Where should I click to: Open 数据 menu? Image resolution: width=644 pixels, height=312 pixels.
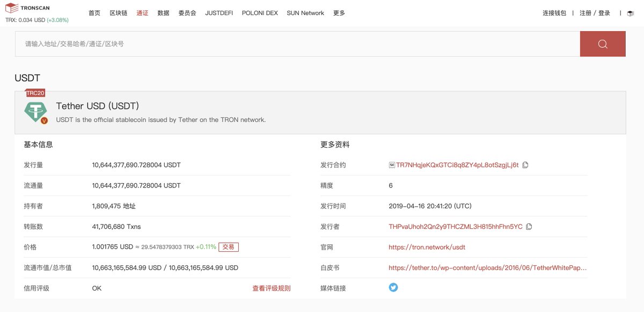click(164, 13)
